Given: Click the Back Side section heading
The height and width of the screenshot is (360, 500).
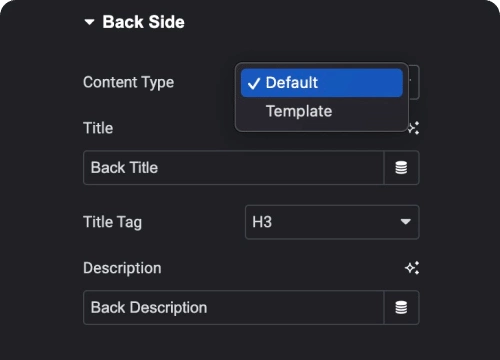Looking at the screenshot, I should pos(143,22).
